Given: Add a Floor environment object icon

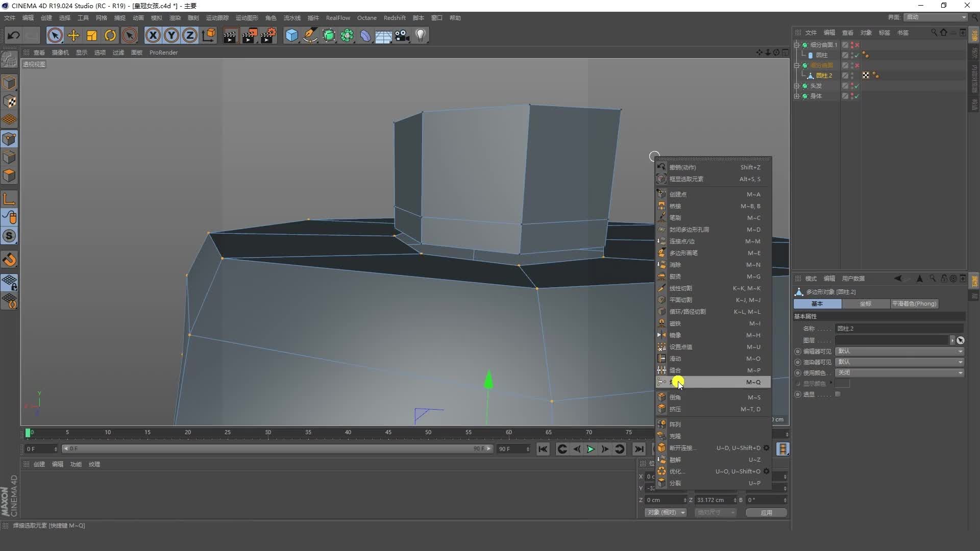Looking at the screenshot, I should (x=383, y=35).
